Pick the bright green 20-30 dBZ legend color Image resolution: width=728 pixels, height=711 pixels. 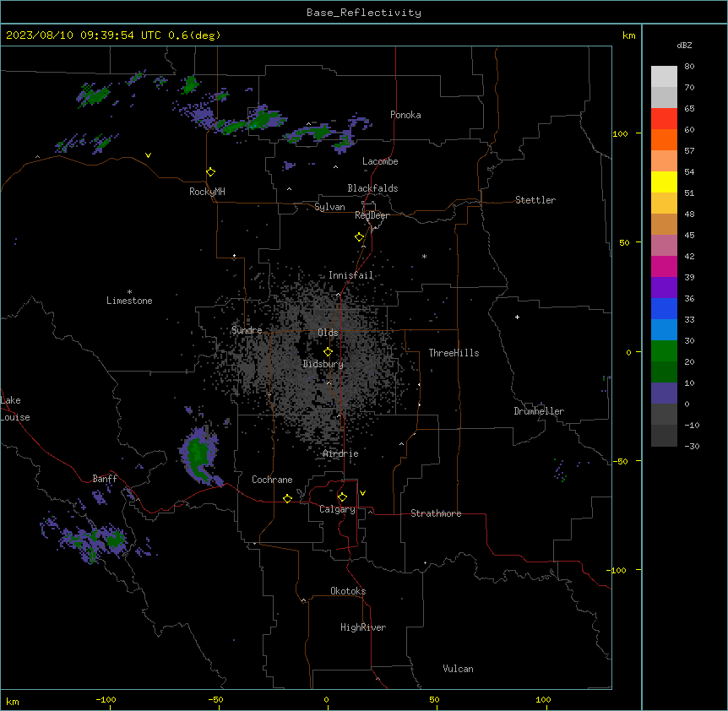pyautogui.click(x=664, y=351)
